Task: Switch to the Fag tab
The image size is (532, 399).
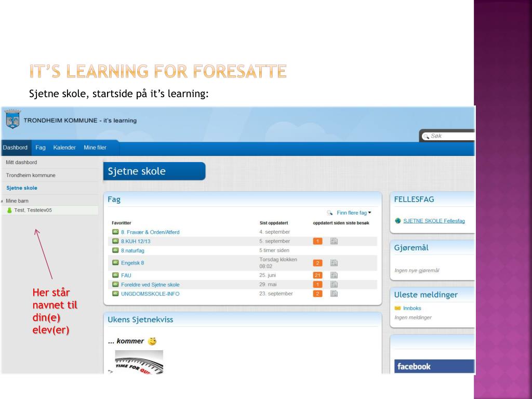Action: 41,148
